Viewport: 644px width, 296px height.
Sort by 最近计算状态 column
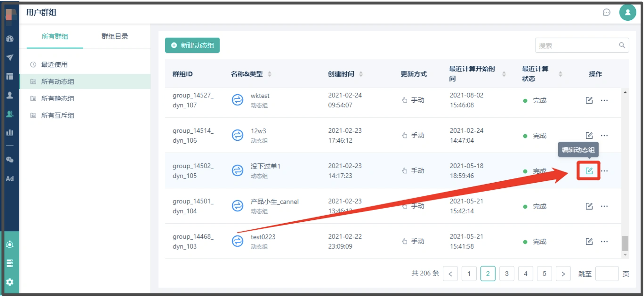point(560,74)
